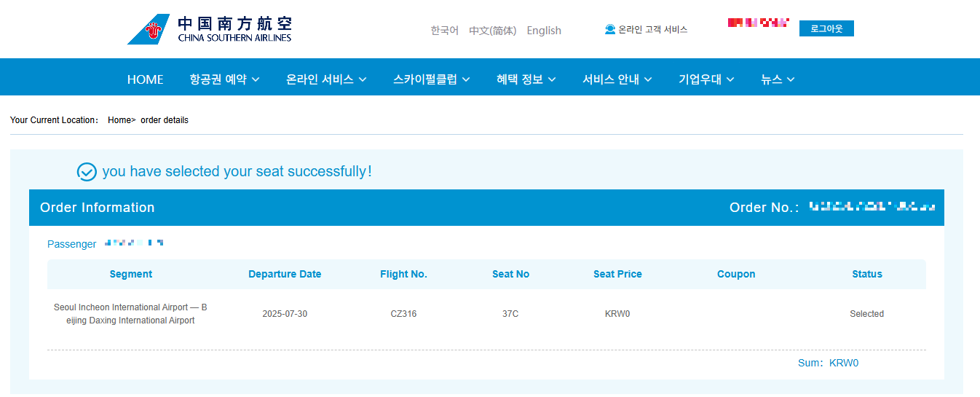Screen dimensions: 980x397
Task: Click the China Southern Airlines logo
Action: [x=209, y=29]
